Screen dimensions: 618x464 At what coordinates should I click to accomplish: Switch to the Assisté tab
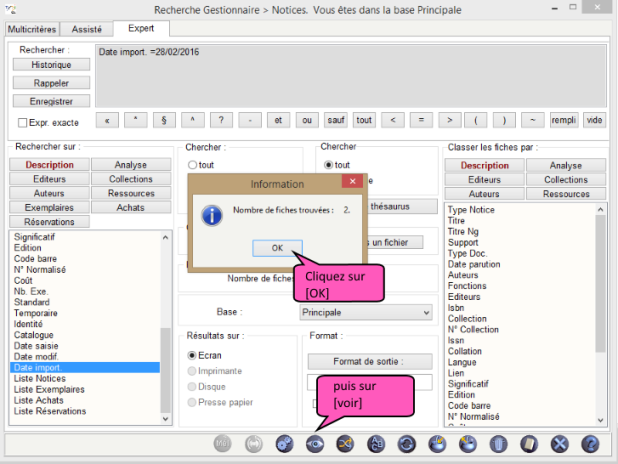pyautogui.click(x=87, y=30)
